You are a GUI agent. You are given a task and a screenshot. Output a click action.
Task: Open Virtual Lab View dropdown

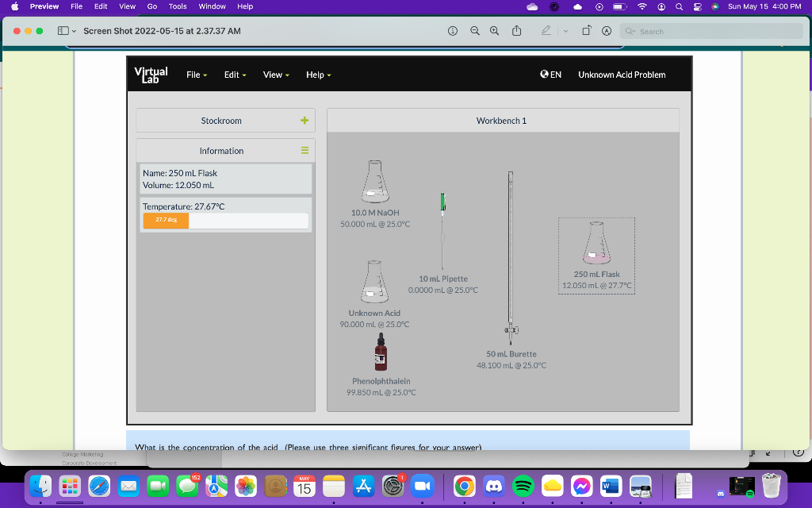[x=276, y=75]
